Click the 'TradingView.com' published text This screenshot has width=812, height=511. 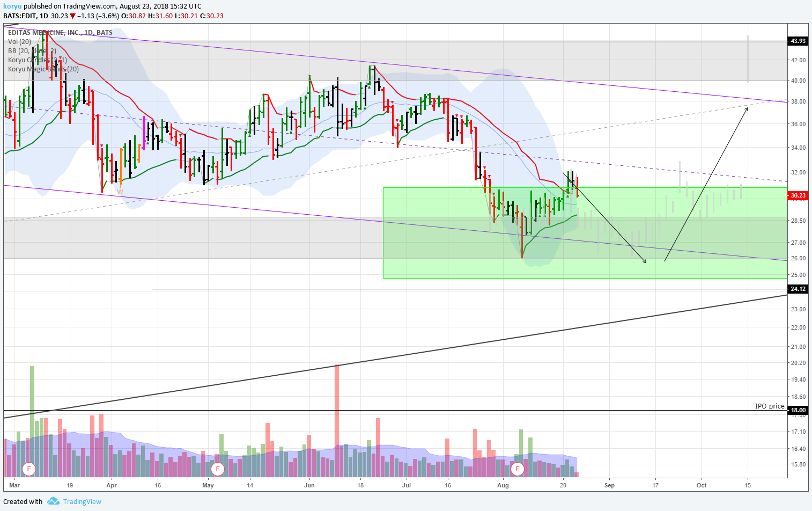(x=91, y=6)
